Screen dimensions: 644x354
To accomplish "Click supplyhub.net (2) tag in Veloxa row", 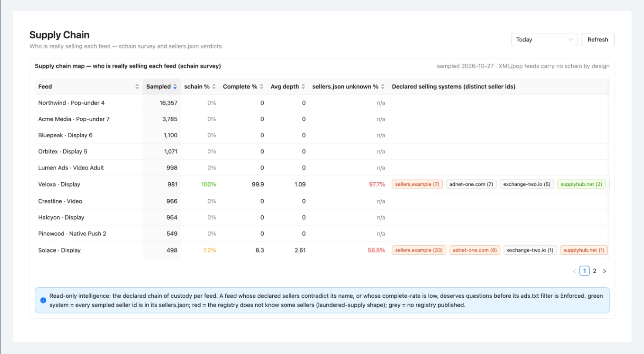I will 582,184.
